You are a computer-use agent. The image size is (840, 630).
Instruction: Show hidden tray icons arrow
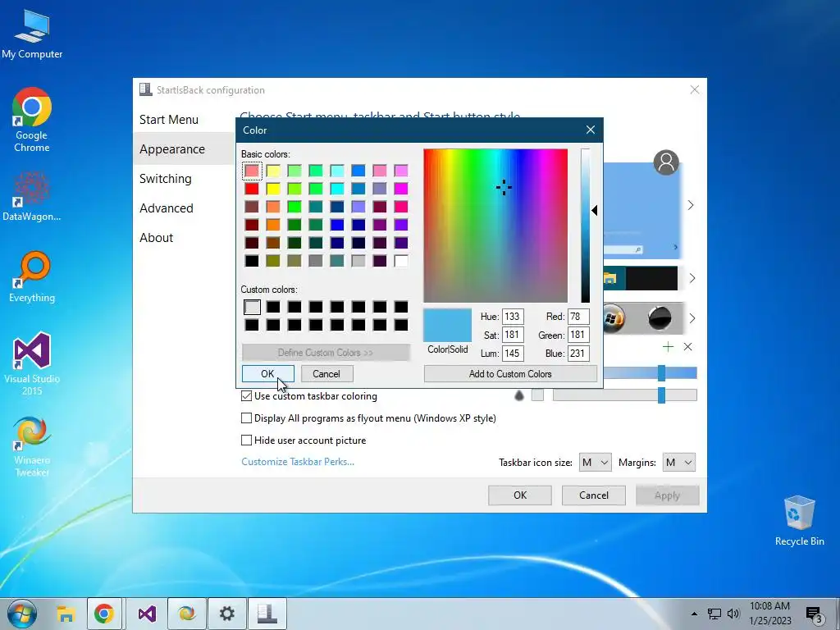click(694, 614)
